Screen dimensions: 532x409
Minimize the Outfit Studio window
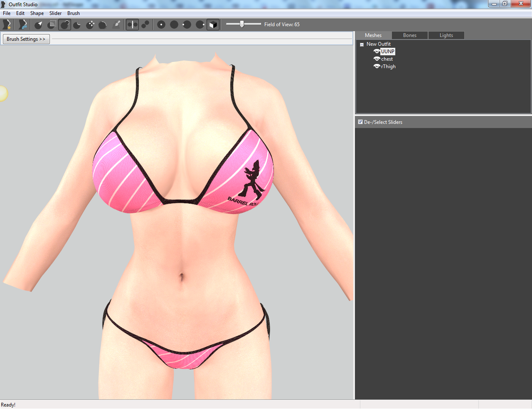[494, 4]
